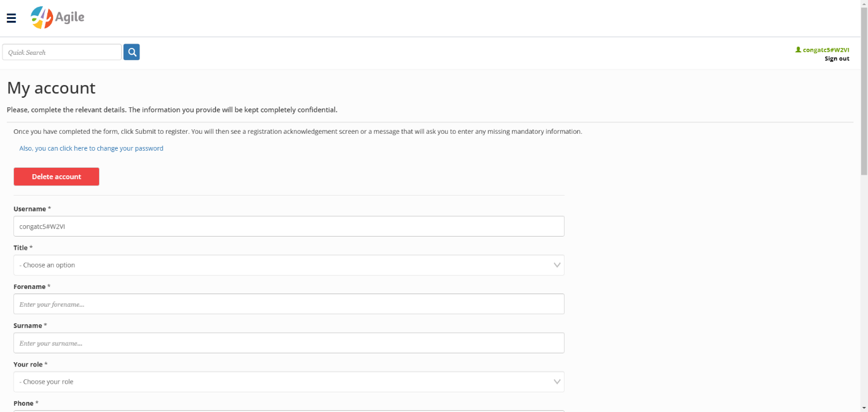Click the "Phone *" label
This screenshot has height=412, width=868.
(x=26, y=403)
